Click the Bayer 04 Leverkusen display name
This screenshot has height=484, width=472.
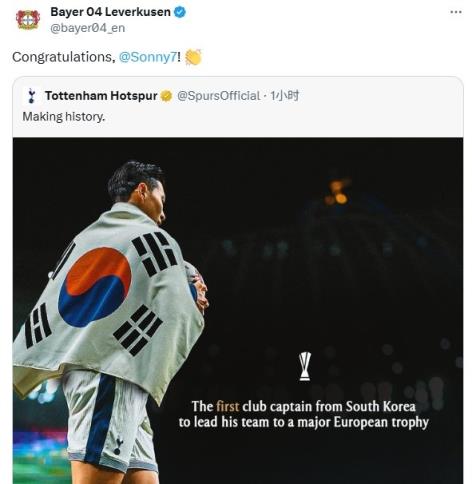(110, 12)
